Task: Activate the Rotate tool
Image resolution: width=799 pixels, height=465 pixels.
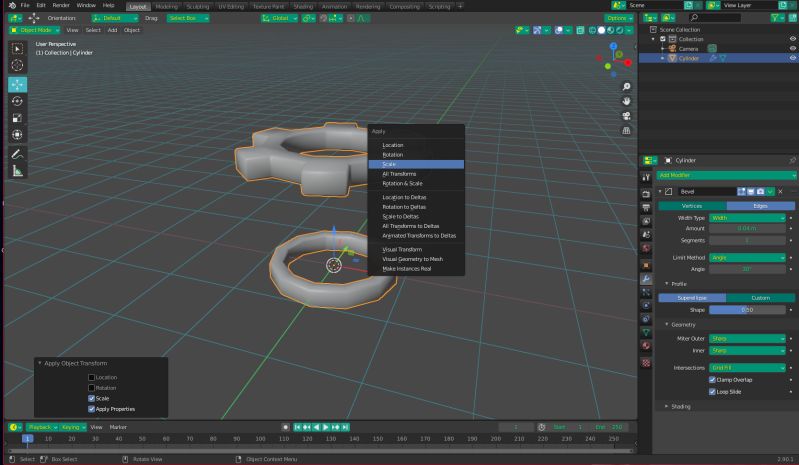Action: coord(17,101)
